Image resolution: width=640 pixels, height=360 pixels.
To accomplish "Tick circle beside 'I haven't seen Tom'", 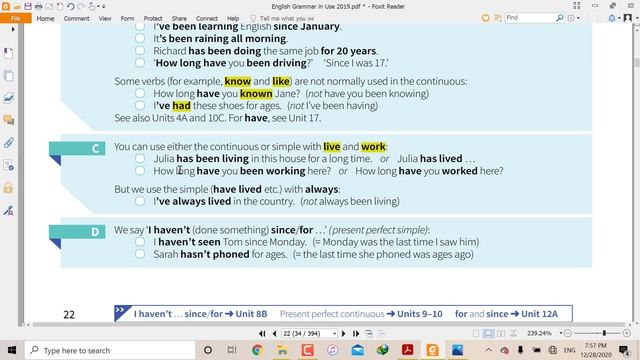I will pyautogui.click(x=140, y=242).
